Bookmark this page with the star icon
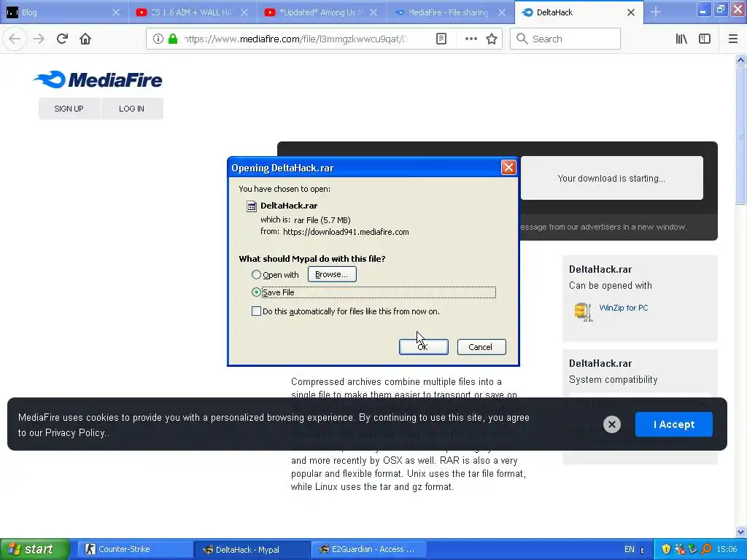The width and height of the screenshot is (747, 560). tap(492, 39)
